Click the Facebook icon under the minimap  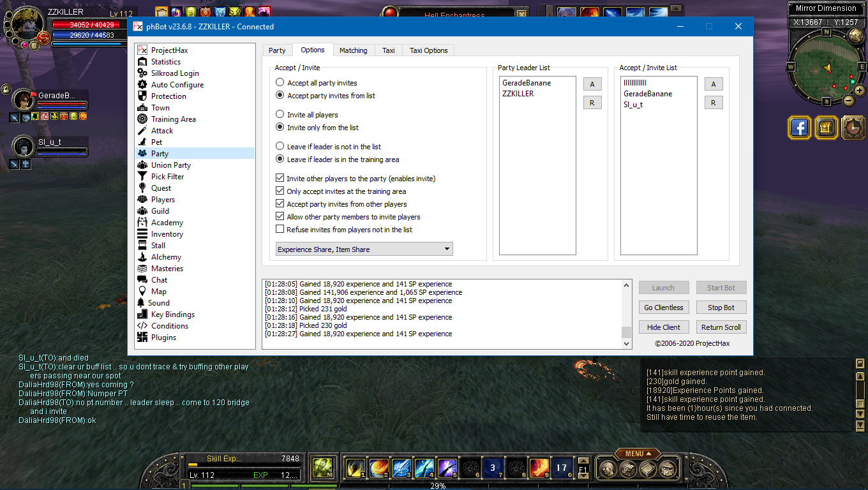tap(799, 128)
